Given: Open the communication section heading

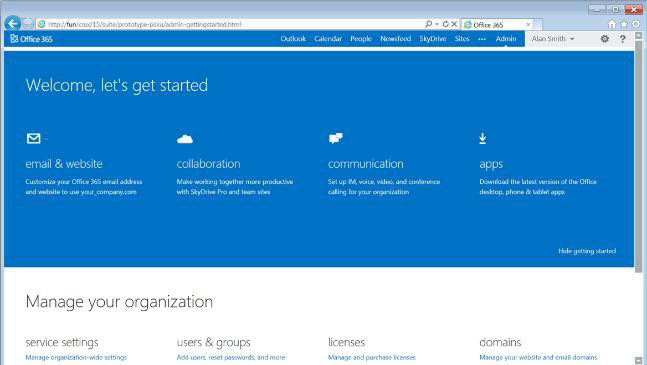Looking at the screenshot, I should point(366,164).
